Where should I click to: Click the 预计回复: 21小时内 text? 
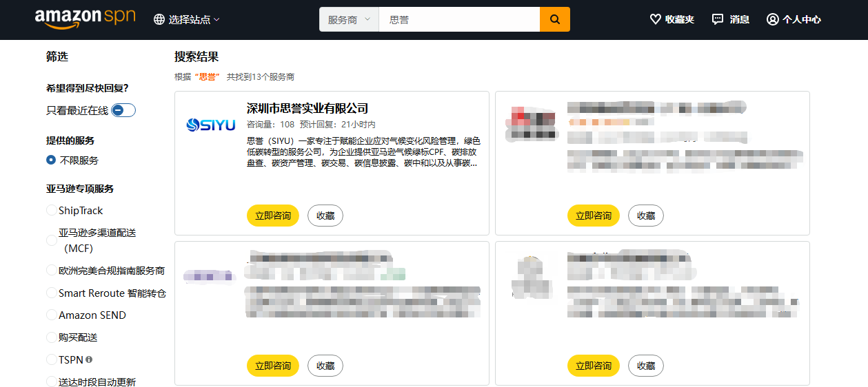point(339,125)
